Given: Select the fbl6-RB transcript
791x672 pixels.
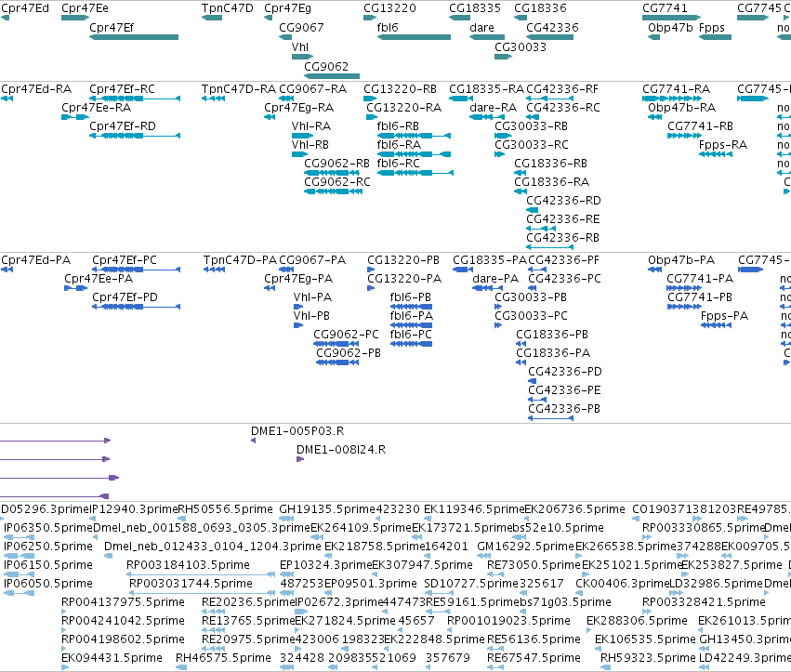Looking at the screenshot, I should pos(414,135).
